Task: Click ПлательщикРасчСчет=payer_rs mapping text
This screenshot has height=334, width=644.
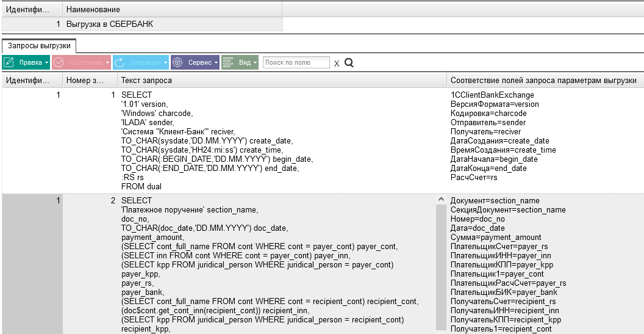Action: point(508,283)
